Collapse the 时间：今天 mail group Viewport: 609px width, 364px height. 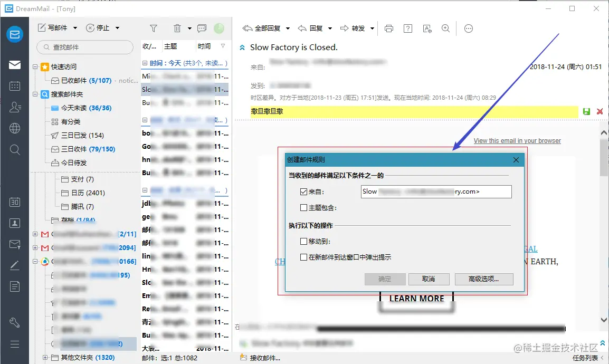pos(145,63)
